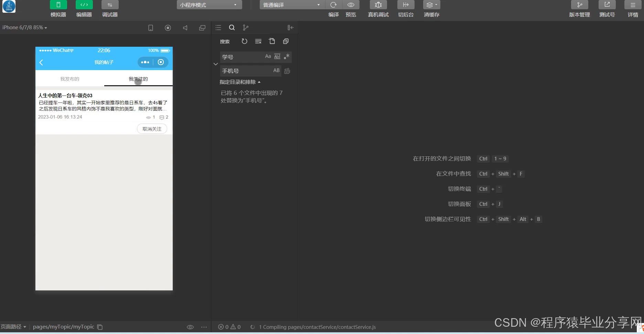The width and height of the screenshot is (644, 334).
Task: Toggle the 模拟器 simulator panel button
Action: (58, 5)
